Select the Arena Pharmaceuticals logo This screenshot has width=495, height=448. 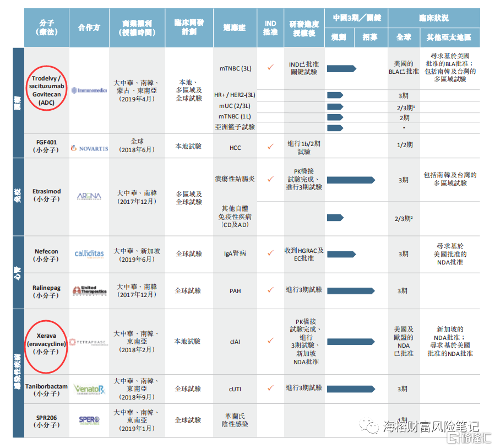click(x=89, y=196)
